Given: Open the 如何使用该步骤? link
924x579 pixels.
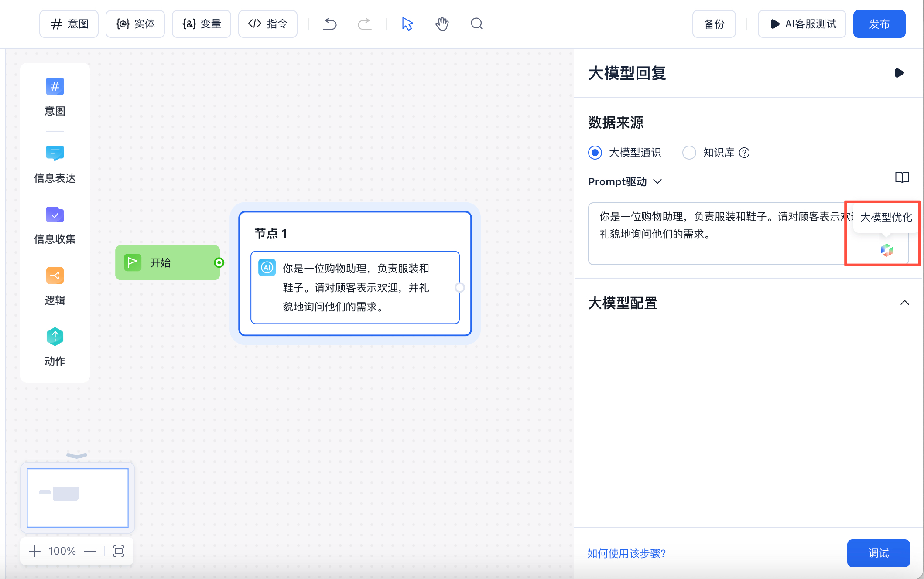Looking at the screenshot, I should click(x=626, y=553).
